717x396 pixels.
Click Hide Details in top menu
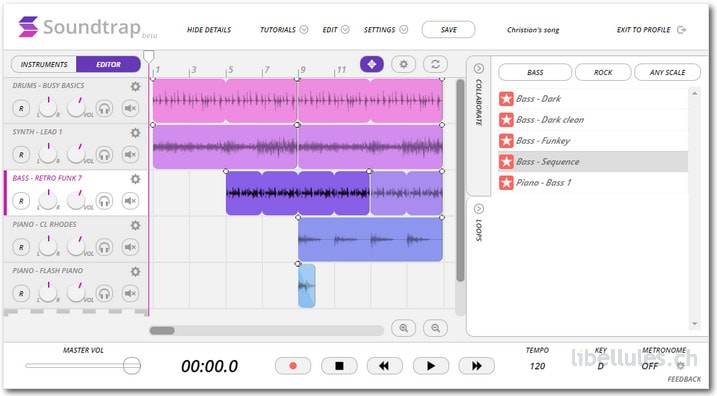click(209, 30)
